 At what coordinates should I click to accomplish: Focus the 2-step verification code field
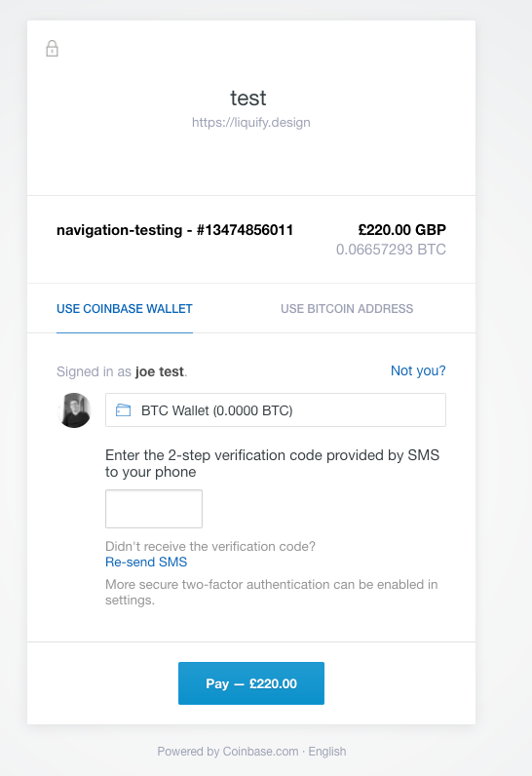click(154, 509)
